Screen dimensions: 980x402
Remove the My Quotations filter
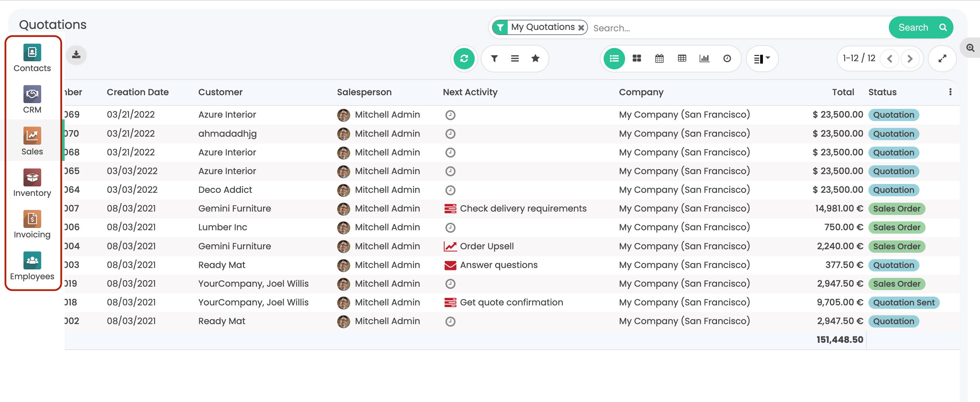tap(581, 28)
